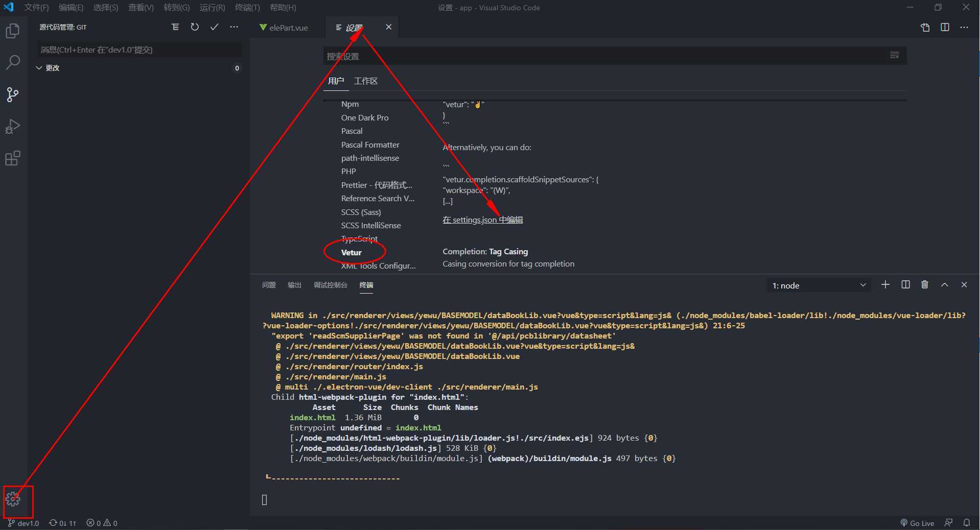
Task: Switch to the 输出 panel tab
Action: (294, 285)
